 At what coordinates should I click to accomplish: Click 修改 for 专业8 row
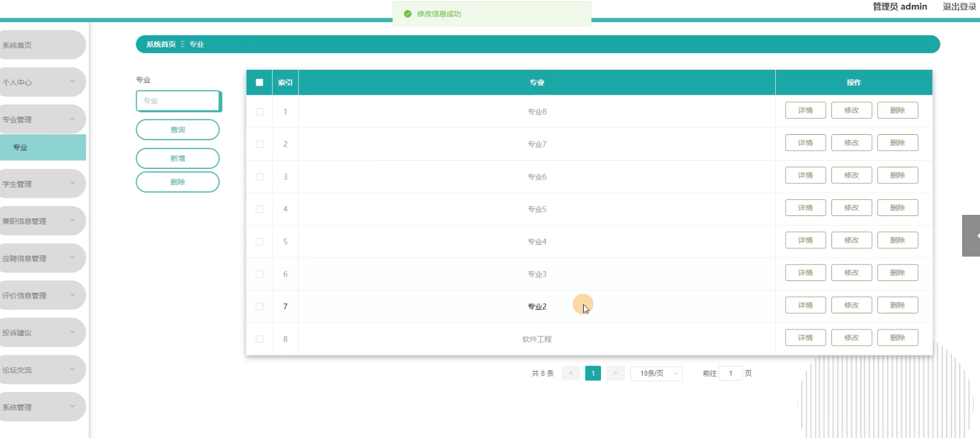tap(852, 110)
